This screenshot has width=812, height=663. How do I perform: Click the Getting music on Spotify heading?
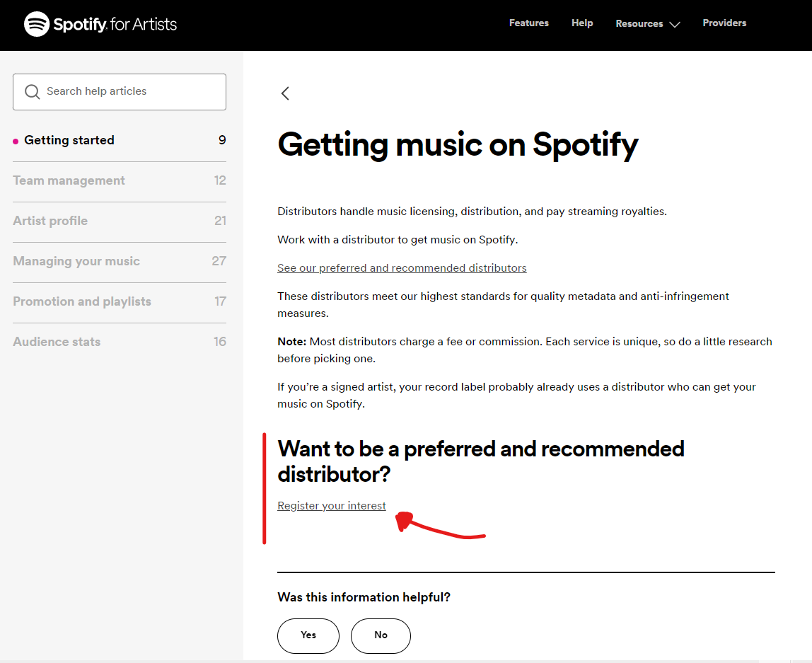point(458,144)
